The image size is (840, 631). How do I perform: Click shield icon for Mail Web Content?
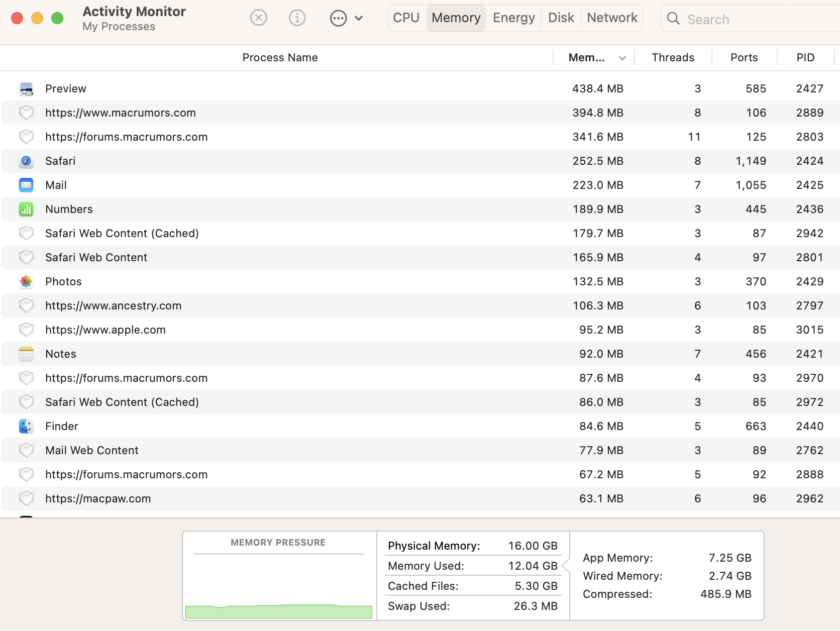pos(26,450)
